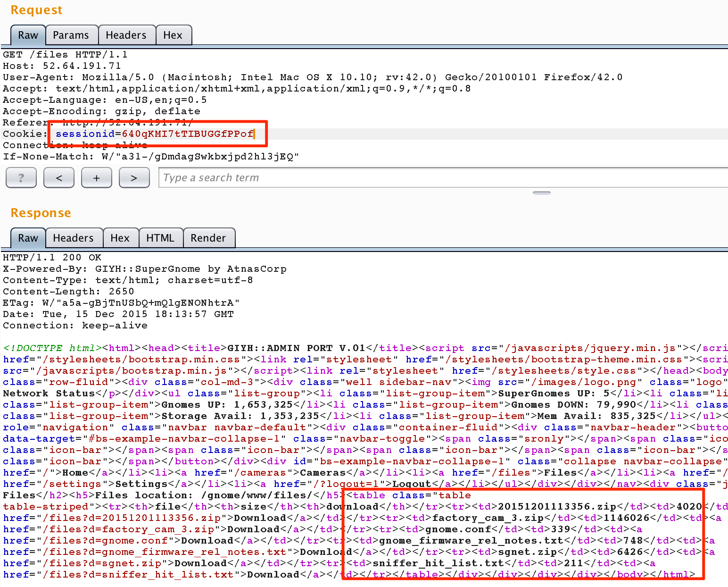Open the request Hex tab
Viewport: 728px width, 587px height.
[173, 35]
